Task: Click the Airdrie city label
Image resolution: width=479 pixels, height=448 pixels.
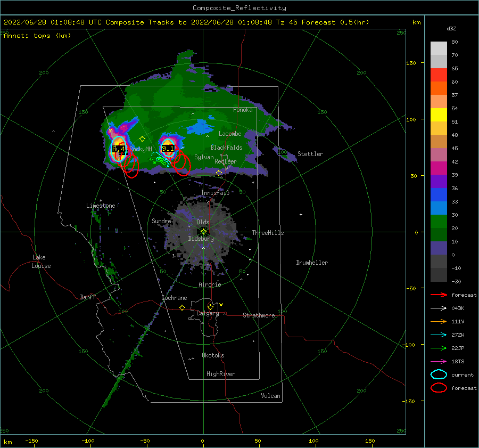Action: 210,284
